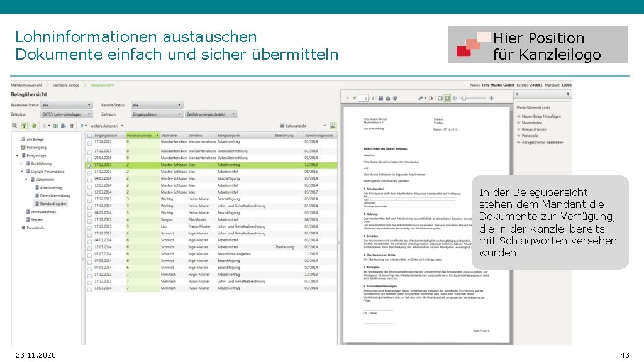
Task: Click the search/preview icon in list toolbar
Action: (x=14, y=126)
